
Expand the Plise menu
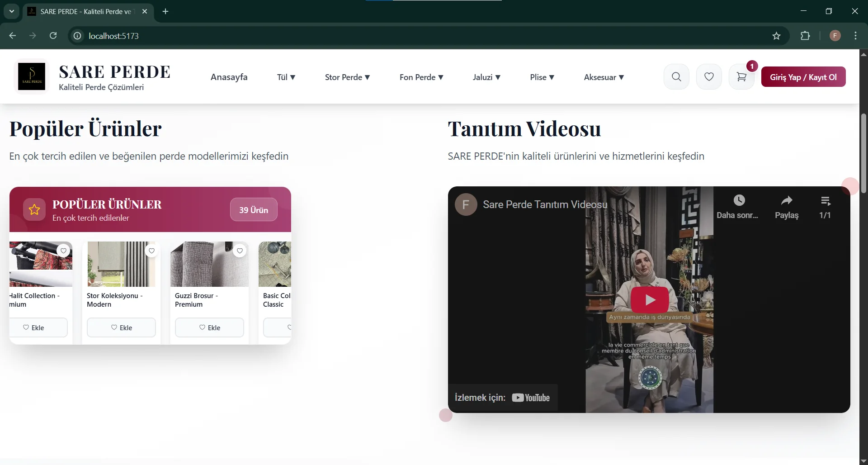(542, 77)
